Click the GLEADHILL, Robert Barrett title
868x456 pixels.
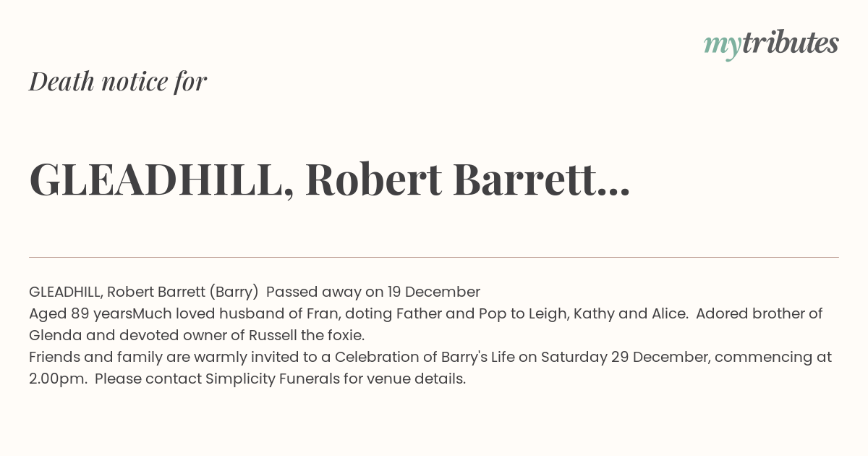[330, 180]
